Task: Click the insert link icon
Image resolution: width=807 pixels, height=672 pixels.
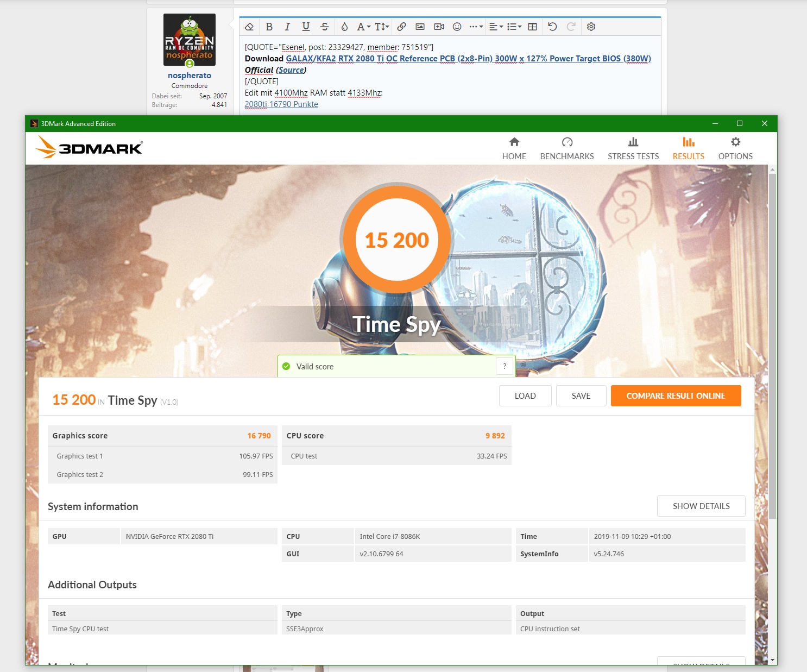Action: pos(401,27)
